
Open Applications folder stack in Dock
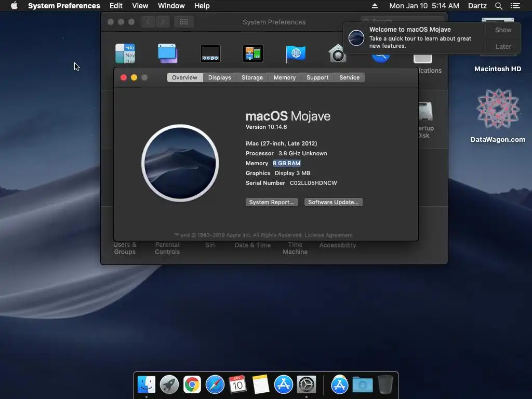click(x=340, y=384)
